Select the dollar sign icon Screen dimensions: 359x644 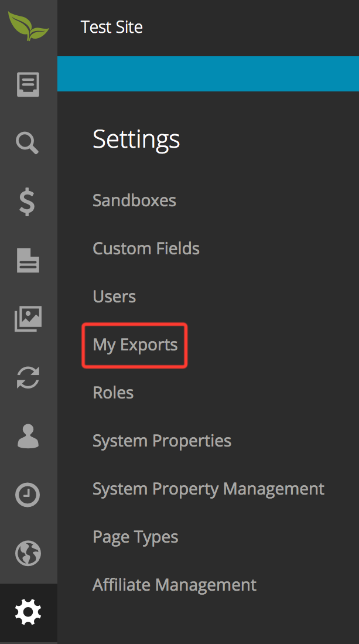pos(28,202)
